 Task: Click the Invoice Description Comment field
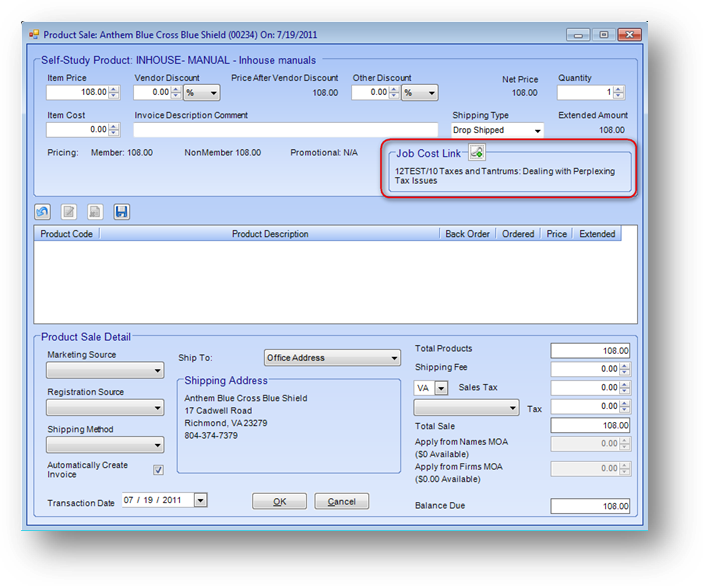coord(286,130)
